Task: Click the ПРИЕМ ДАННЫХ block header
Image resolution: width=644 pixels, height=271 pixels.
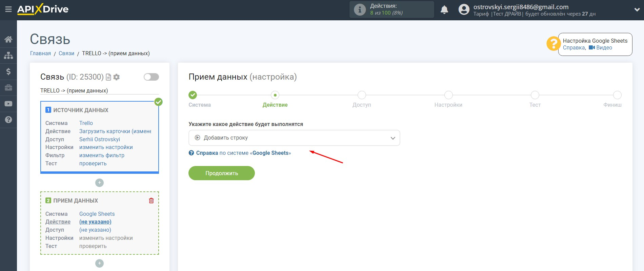Action: [x=72, y=201]
